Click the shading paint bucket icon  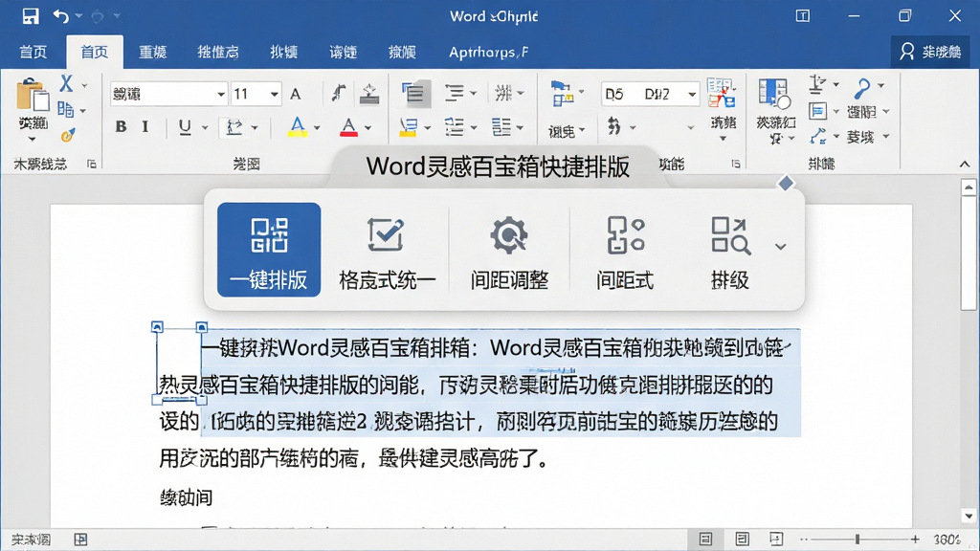408,127
